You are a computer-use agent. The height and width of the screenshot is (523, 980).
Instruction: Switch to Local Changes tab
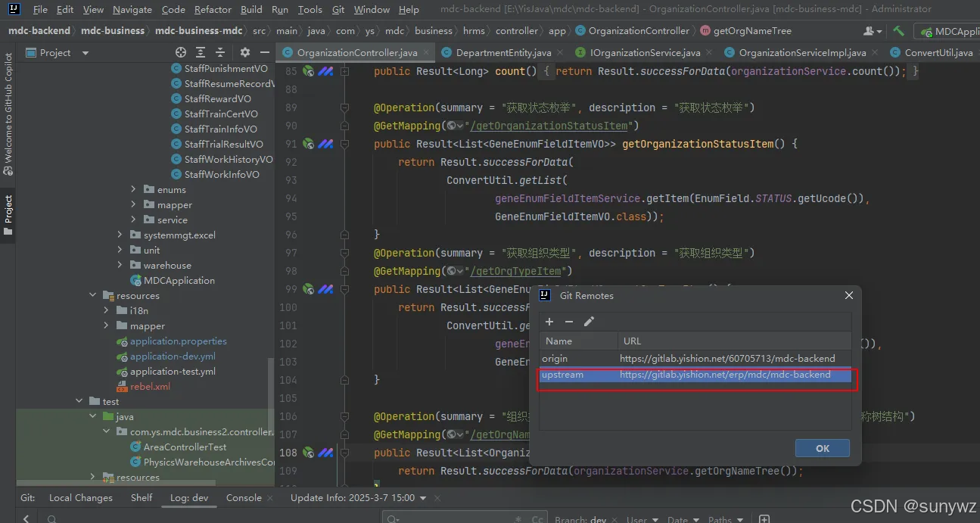(x=81, y=498)
